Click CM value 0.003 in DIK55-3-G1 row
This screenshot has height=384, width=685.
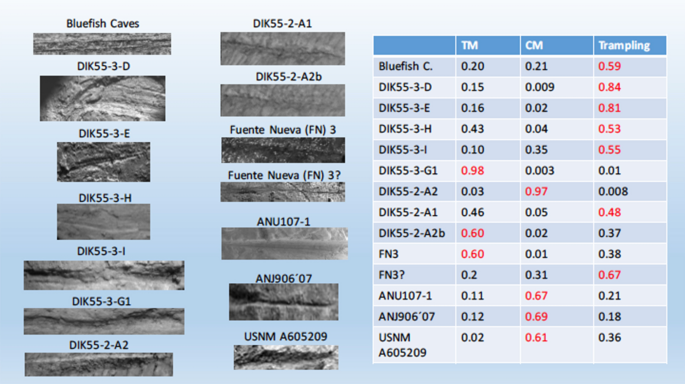[540, 171]
